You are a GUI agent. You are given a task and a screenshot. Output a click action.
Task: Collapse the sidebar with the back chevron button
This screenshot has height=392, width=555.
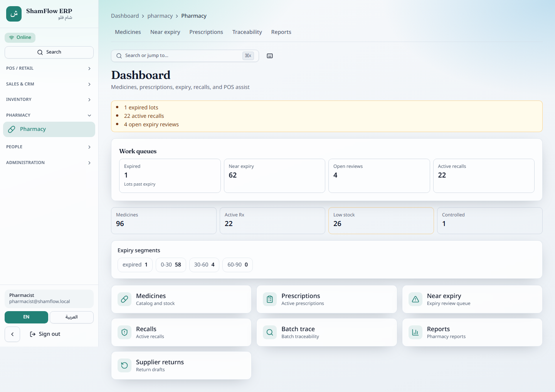click(12, 334)
